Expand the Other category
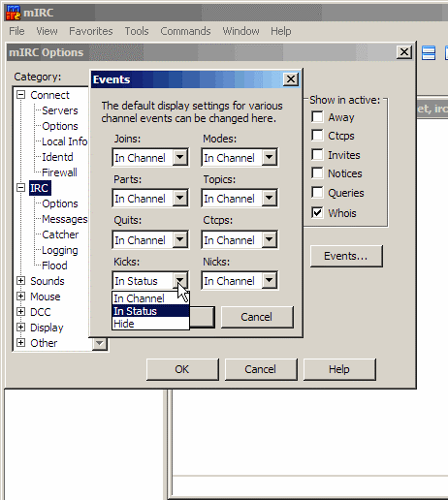Screen dimensions: 448x500 (x=21, y=343)
